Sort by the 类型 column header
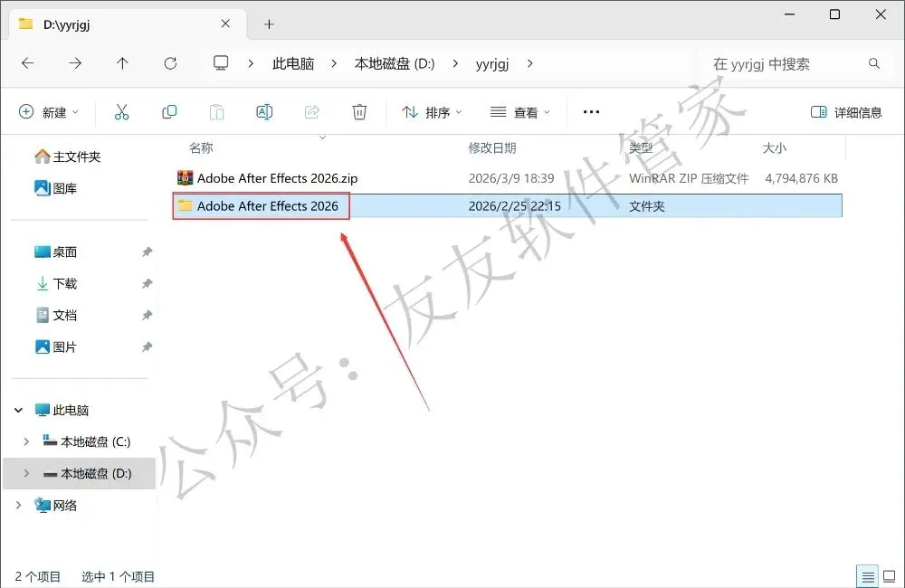The height and width of the screenshot is (588, 905). click(x=641, y=148)
